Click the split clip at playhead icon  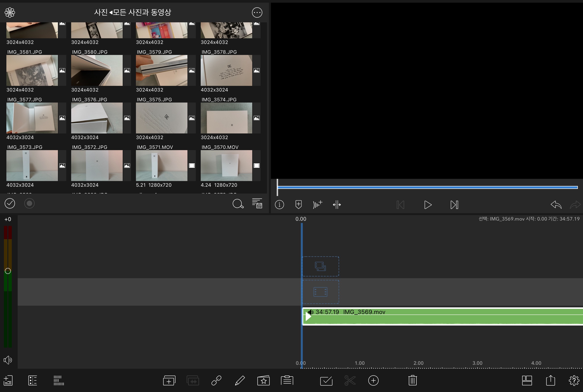click(x=337, y=205)
